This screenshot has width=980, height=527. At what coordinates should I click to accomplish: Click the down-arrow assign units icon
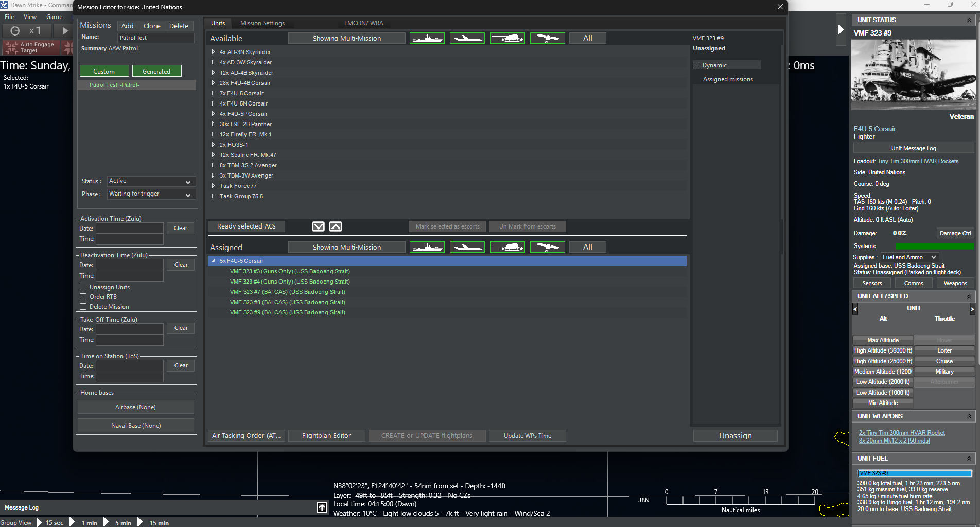tap(318, 226)
